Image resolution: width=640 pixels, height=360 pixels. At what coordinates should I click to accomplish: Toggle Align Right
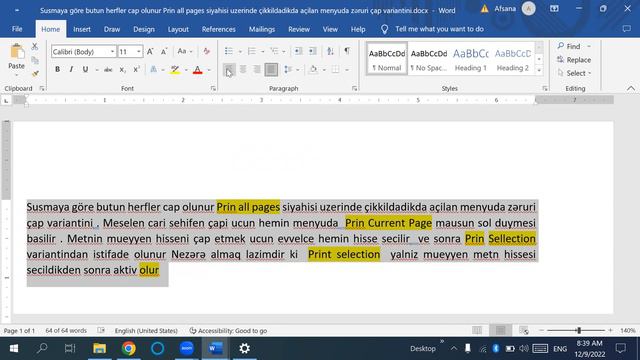pyautogui.click(x=257, y=70)
